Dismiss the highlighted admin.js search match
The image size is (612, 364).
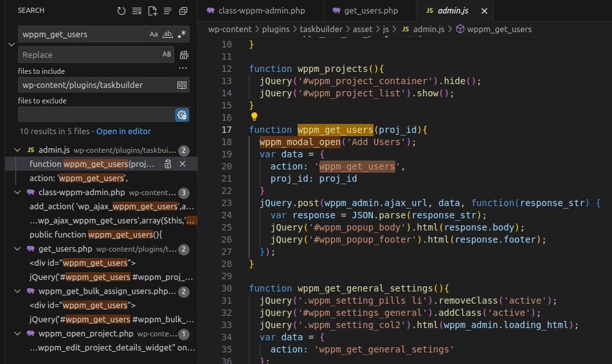tap(183, 164)
